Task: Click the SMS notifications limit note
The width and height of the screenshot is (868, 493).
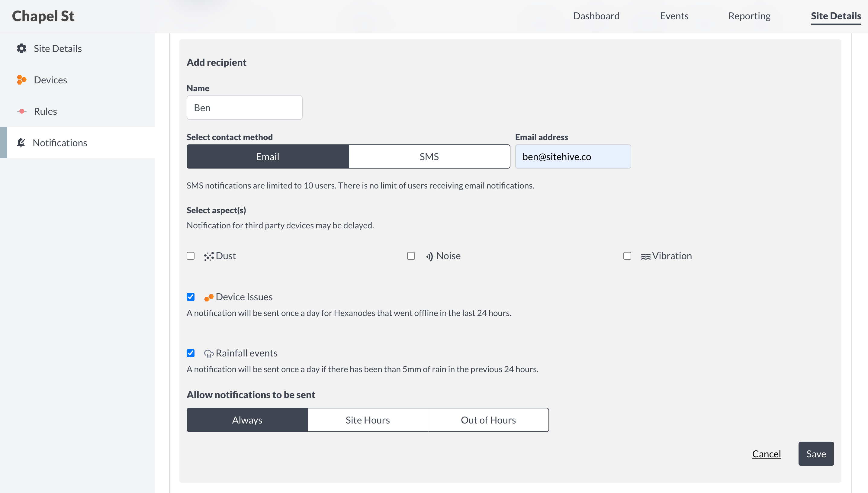Action: pyautogui.click(x=360, y=185)
